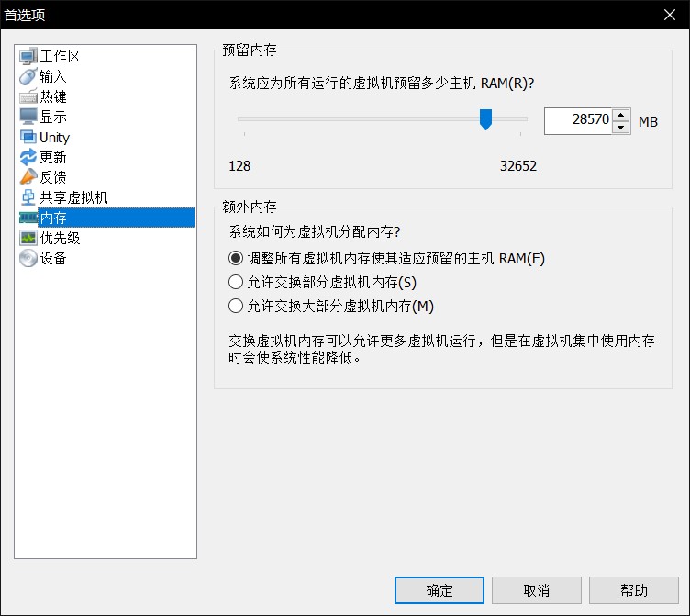The height and width of the screenshot is (616, 690).
Task: Open the 工作区 preferences category
Action: point(60,56)
